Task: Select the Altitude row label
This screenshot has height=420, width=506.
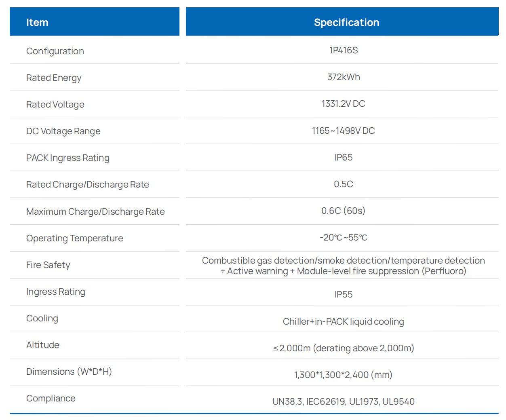Action: point(43,345)
